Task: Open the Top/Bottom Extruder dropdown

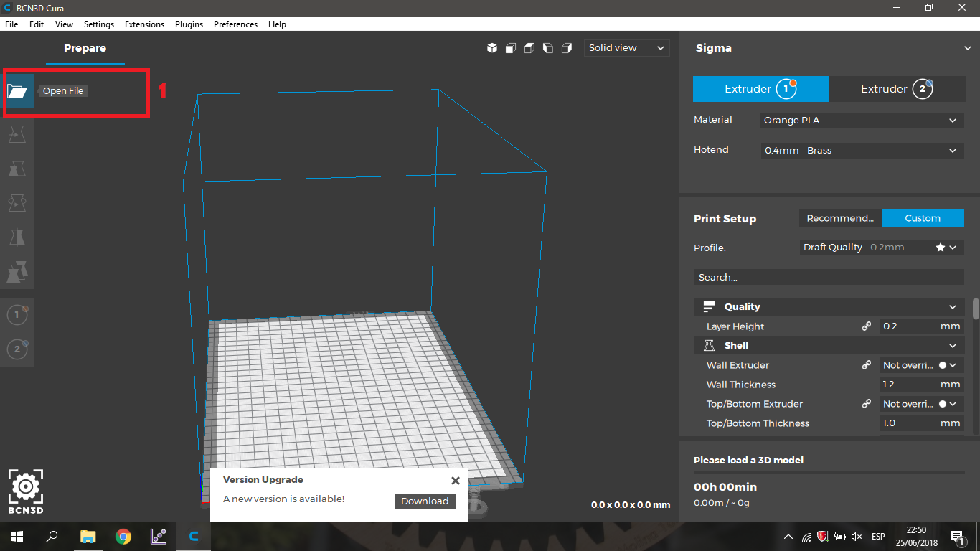Action: (922, 404)
